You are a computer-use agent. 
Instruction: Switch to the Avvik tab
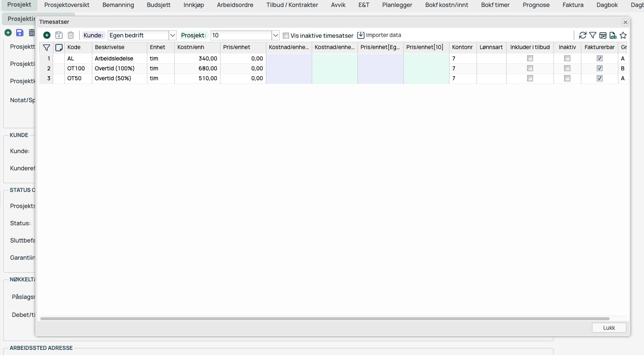tap(338, 5)
